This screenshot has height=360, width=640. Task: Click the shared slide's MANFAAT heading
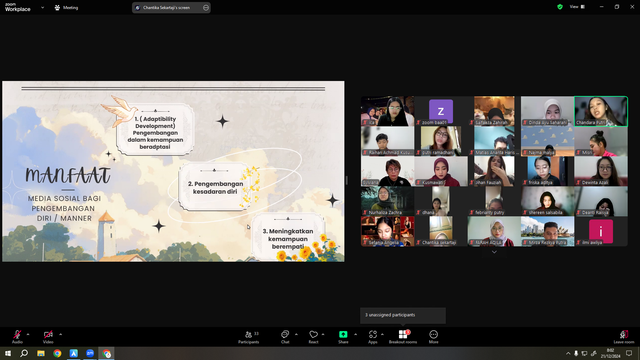[x=68, y=176]
